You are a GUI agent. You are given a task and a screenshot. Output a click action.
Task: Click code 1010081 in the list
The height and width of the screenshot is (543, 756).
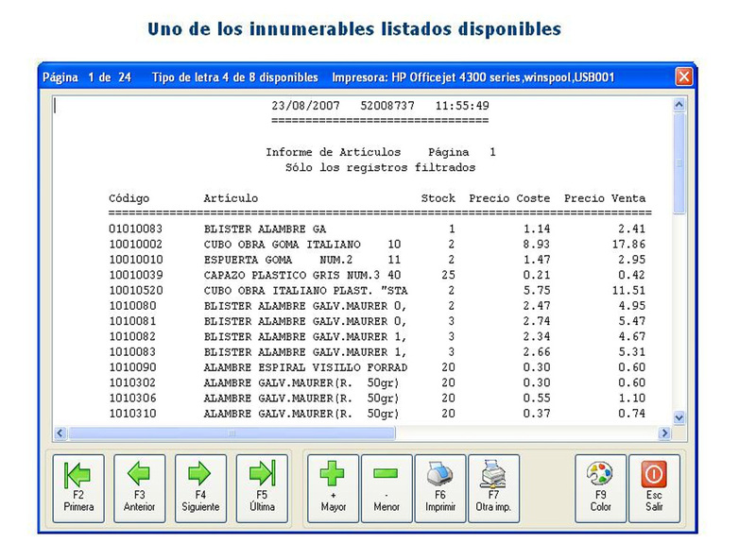(132, 321)
